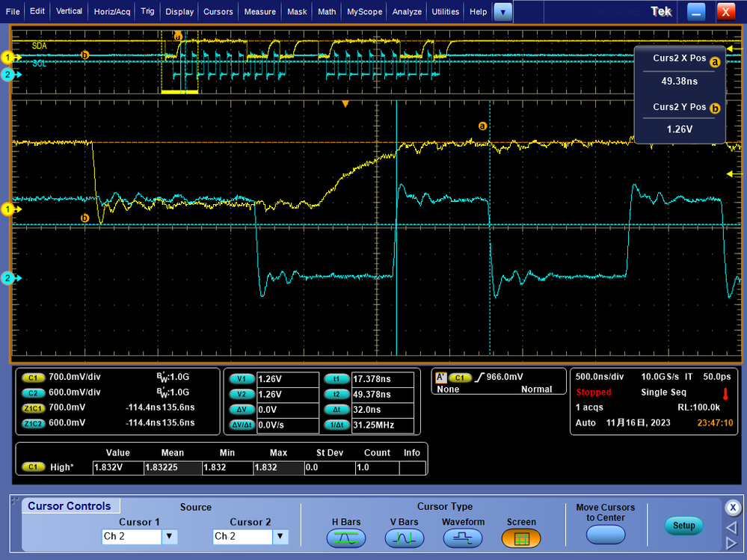This screenshot has height=560, width=747.
Task: Open the Horiz/Acq menu
Action: [x=112, y=11]
